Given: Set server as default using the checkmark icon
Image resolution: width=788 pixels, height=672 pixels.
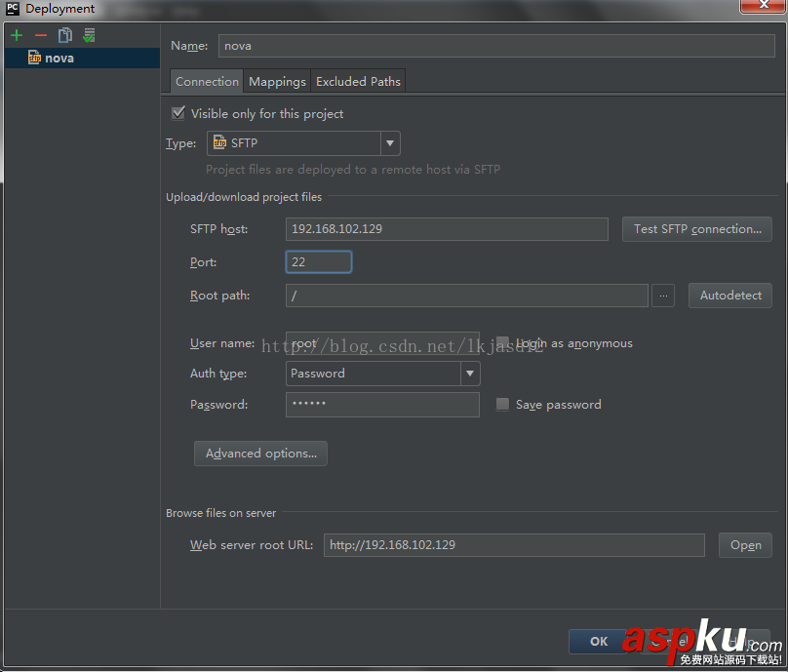Looking at the screenshot, I should [89, 36].
